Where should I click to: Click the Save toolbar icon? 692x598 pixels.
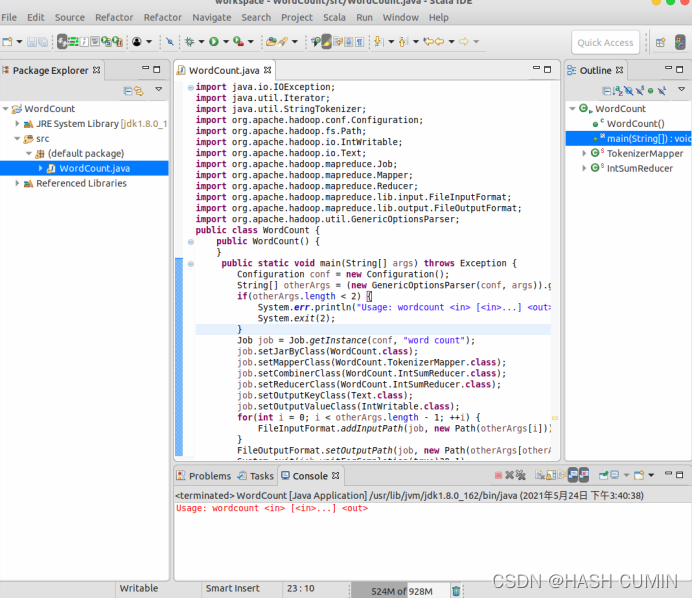click(x=31, y=42)
